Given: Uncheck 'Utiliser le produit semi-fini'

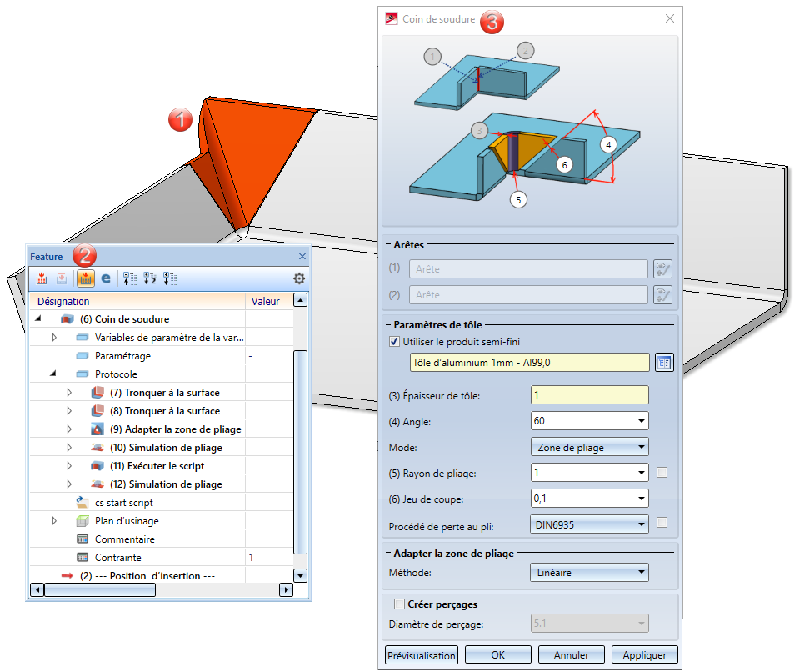Looking at the screenshot, I should tap(394, 342).
